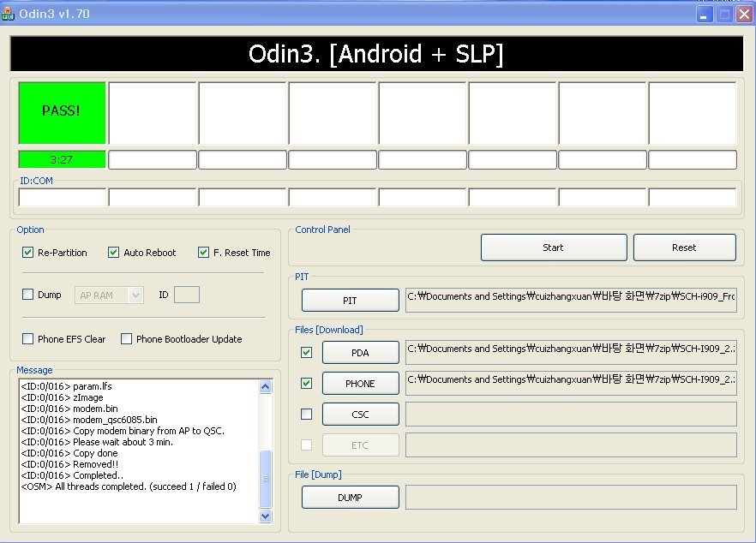
Task: Click the Odin3. [Android + SLP] banner
Action: pyautogui.click(x=376, y=53)
